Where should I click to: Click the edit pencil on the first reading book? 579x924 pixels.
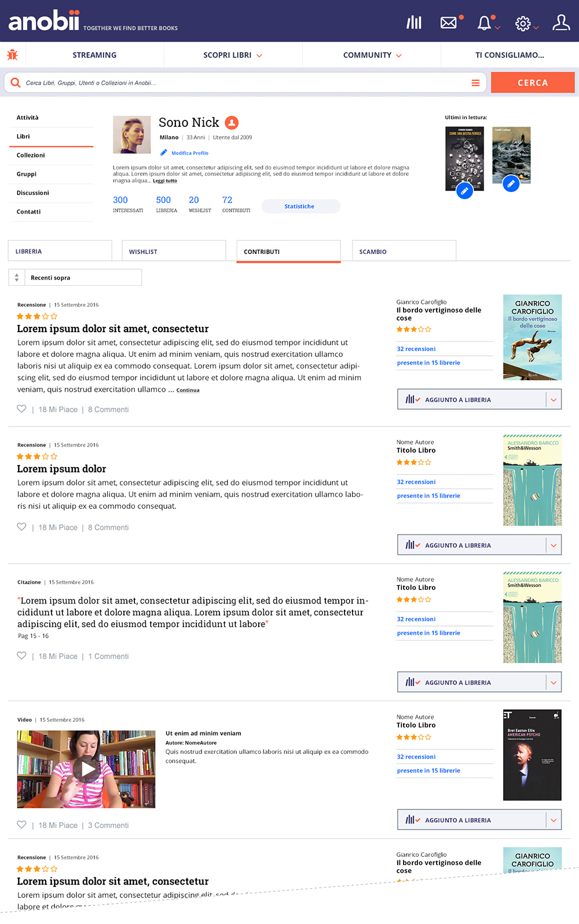464,190
